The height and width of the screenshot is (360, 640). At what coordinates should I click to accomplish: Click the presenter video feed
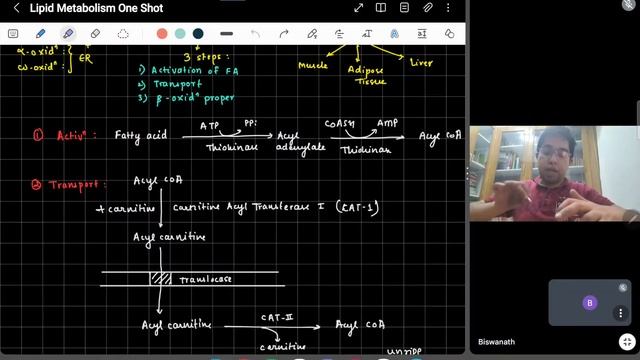[x=554, y=173]
